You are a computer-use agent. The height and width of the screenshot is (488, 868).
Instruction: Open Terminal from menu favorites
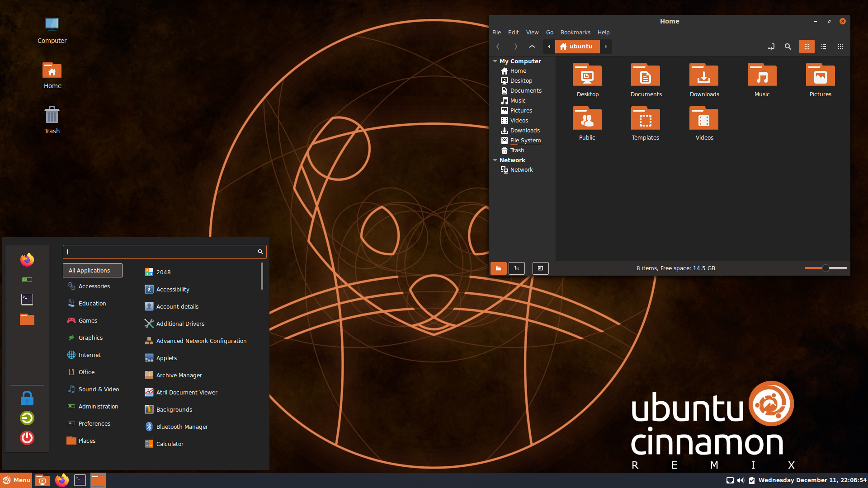tap(27, 300)
